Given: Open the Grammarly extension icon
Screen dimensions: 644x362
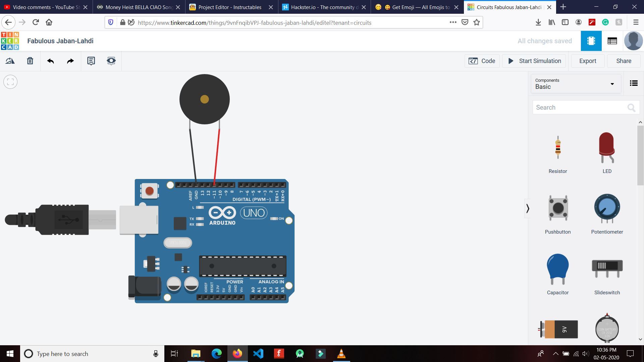Looking at the screenshot, I should coord(605,22).
